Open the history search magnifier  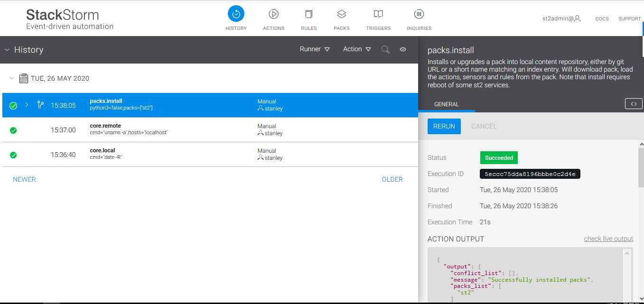click(x=386, y=49)
